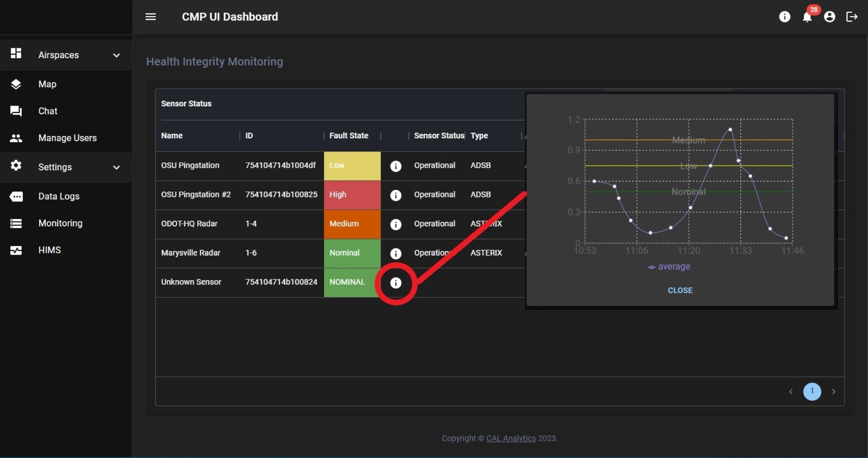Sort by the Fault State column header

pyautogui.click(x=349, y=136)
